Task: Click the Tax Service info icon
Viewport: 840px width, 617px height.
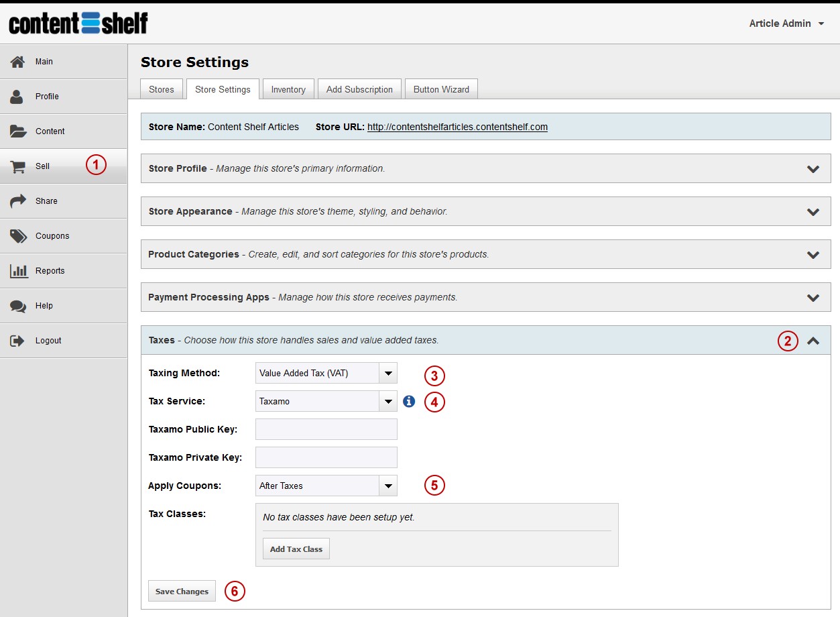Action: click(x=409, y=401)
